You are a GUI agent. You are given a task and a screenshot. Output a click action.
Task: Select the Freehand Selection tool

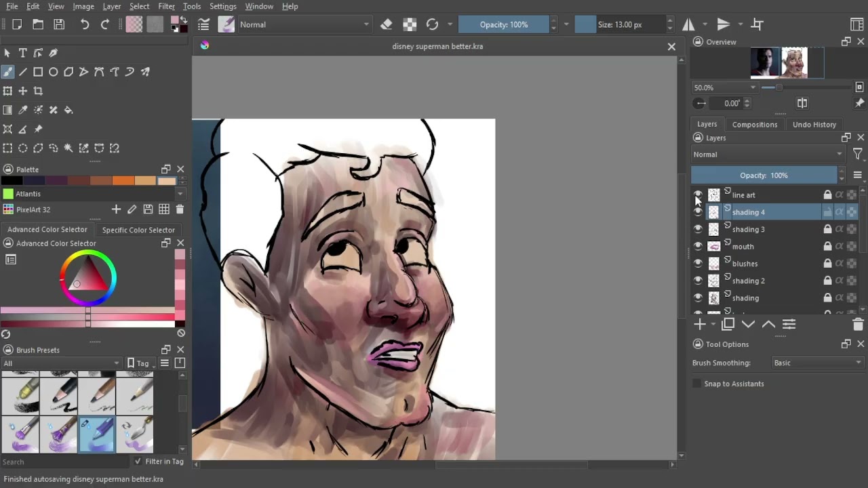[53, 148]
